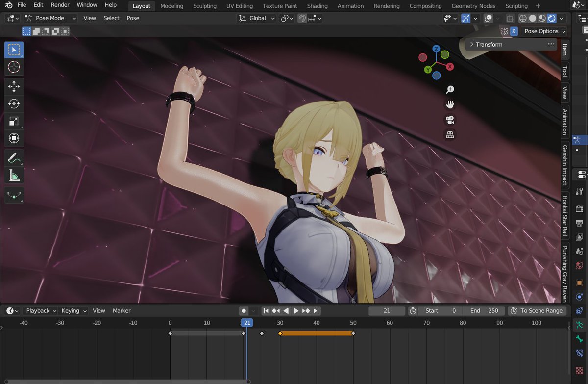588x384 pixels.
Task: Switch to rendered shading
Action: point(552,18)
